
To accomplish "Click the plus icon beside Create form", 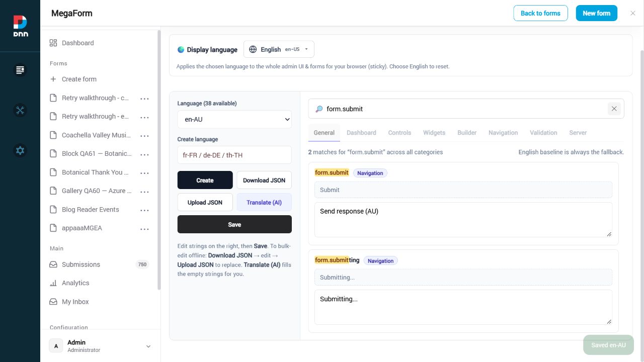I will (x=53, y=79).
